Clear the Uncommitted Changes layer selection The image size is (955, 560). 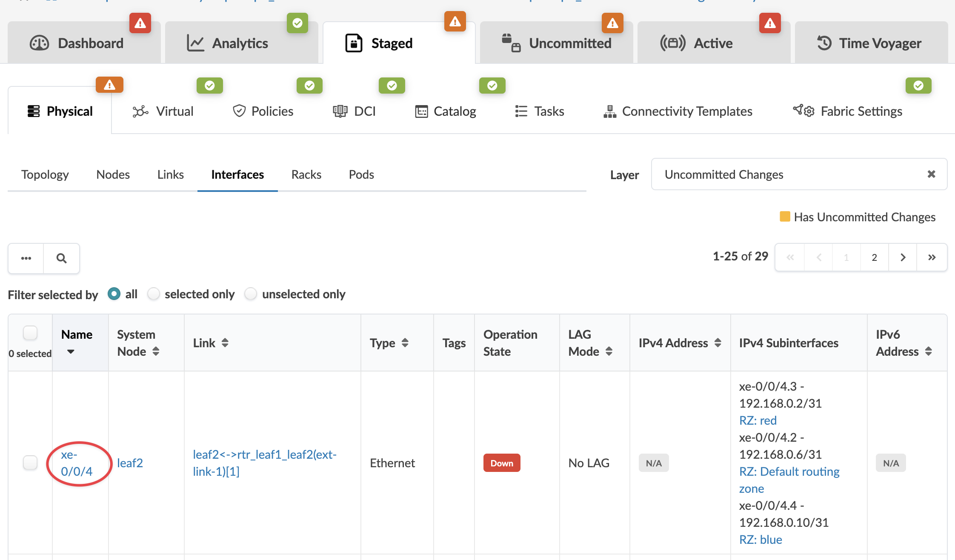pos(931,174)
